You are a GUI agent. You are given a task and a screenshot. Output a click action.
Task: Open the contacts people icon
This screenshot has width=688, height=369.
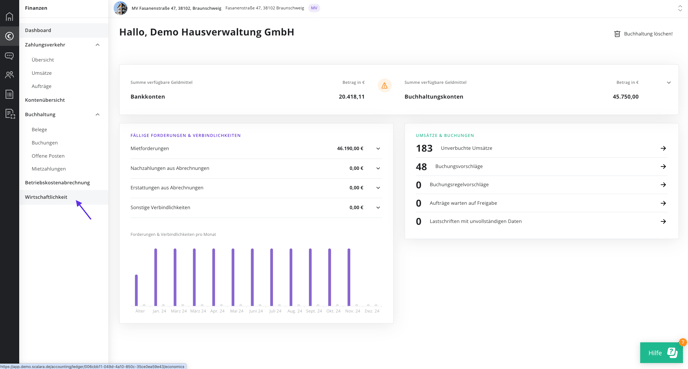click(9, 75)
